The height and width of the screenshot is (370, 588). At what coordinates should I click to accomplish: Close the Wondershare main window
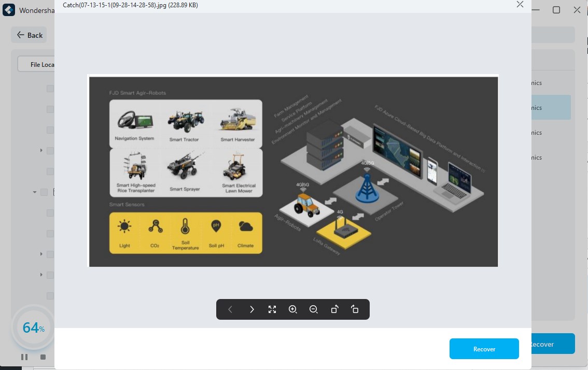pyautogui.click(x=577, y=10)
